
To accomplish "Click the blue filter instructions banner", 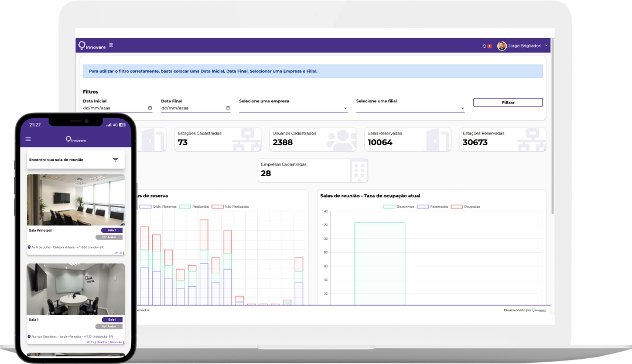I will pos(313,71).
